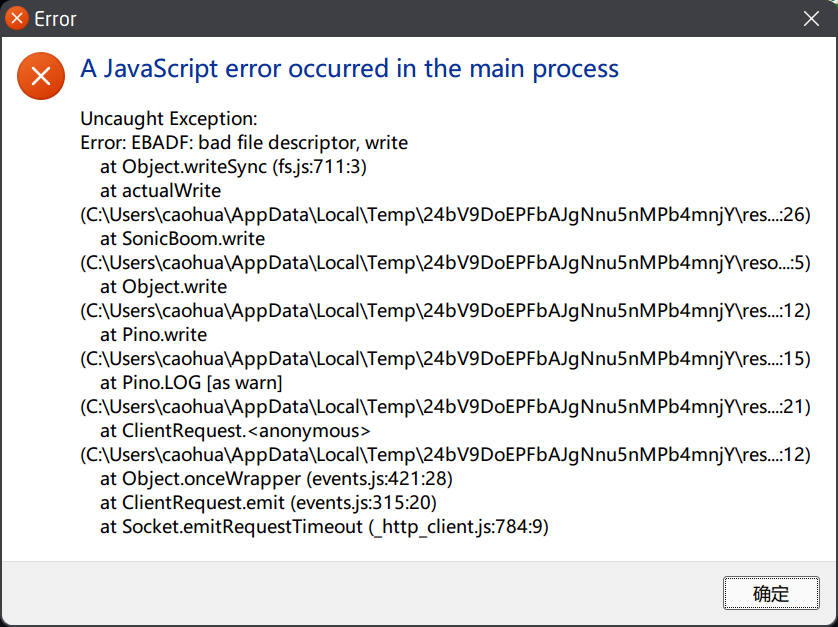Select a Temp folder path in the stack trace
Screen dimensions: 838x627
444,214
